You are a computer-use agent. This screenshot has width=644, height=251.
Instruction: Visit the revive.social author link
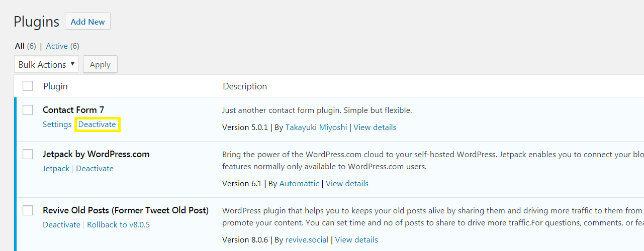click(307, 240)
